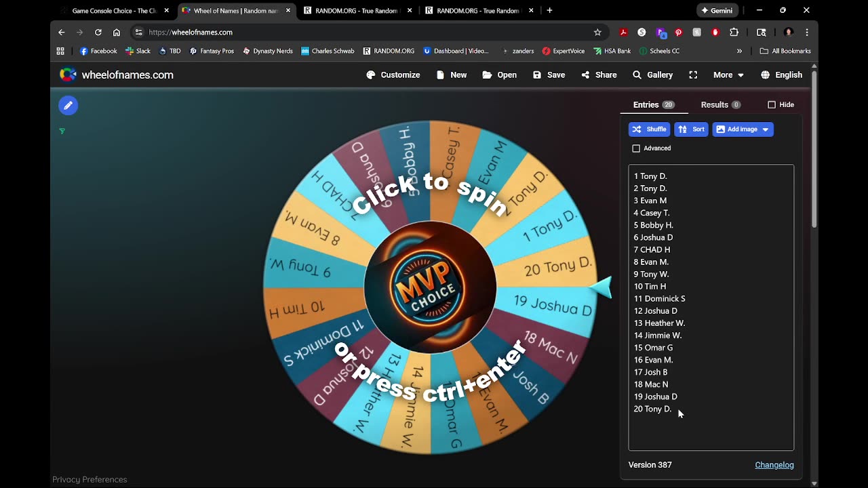The image size is (868, 488).
Task: Click entry '11 Dominick S' in list
Action: pos(659,298)
